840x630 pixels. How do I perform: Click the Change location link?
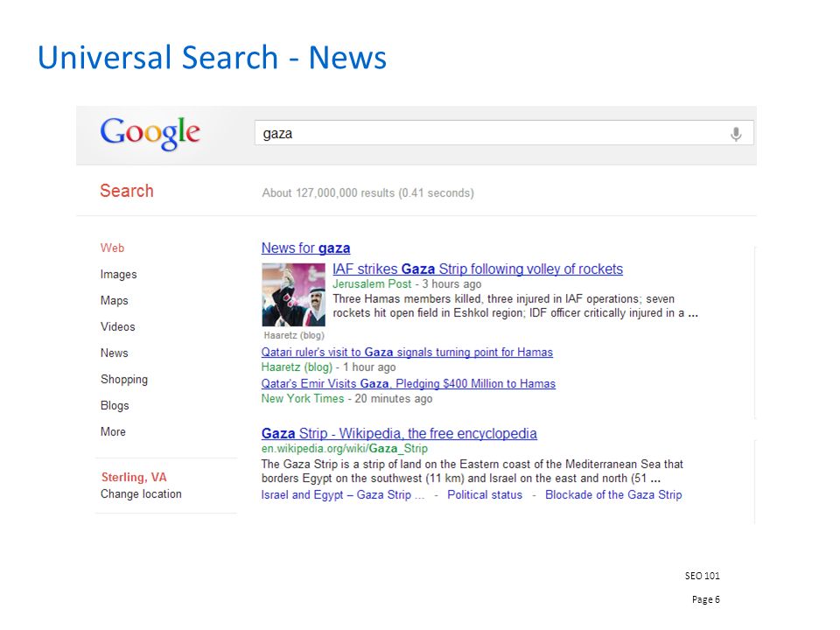click(x=141, y=493)
